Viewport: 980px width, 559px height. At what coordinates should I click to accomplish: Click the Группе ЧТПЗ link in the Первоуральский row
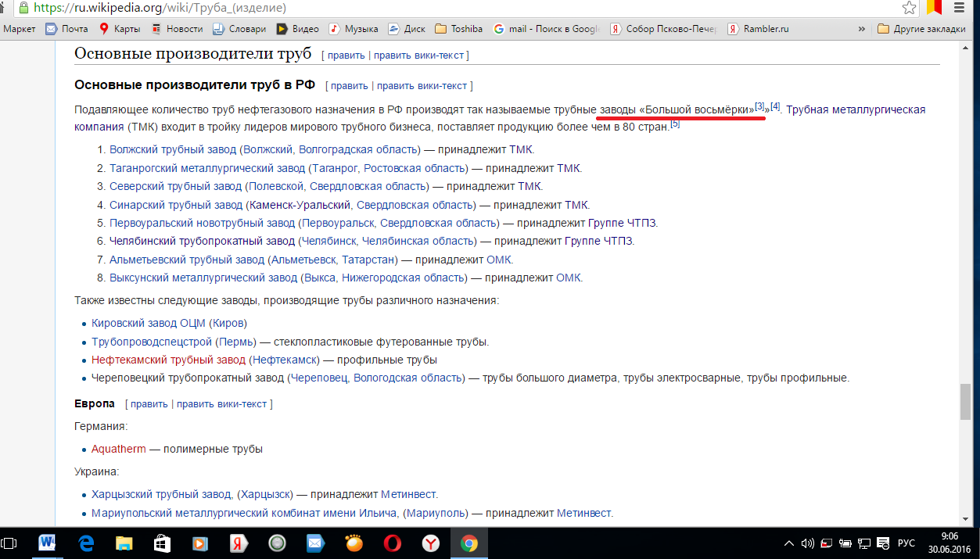pos(620,223)
